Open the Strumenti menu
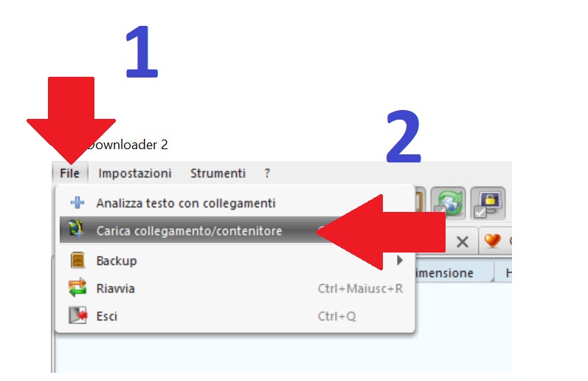The height and width of the screenshot is (381, 588). [218, 173]
